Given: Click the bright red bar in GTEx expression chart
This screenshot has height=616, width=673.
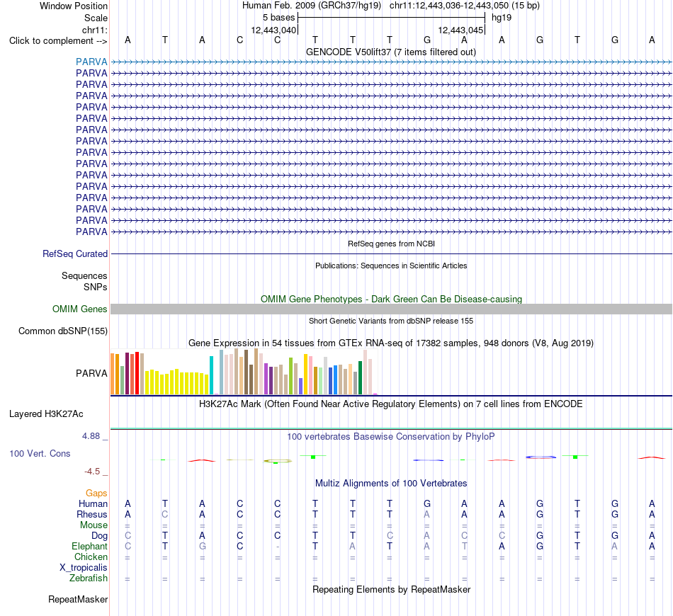Looking at the screenshot, I should [137, 372].
